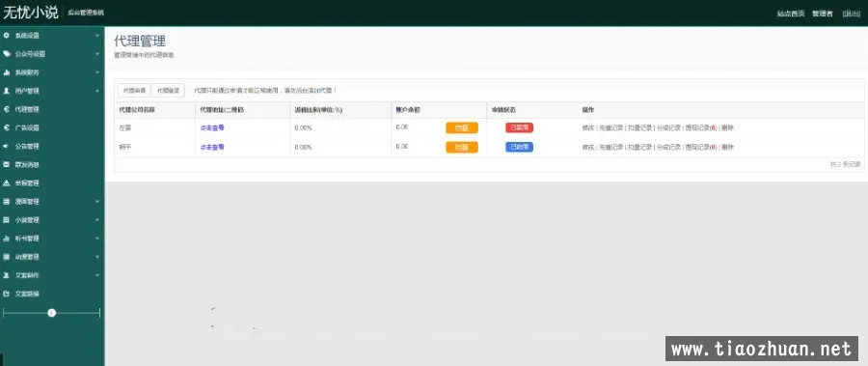Click the list icon for 漫画管理
Viewport: 868px width, 366px height.
[x=7, y=201]
